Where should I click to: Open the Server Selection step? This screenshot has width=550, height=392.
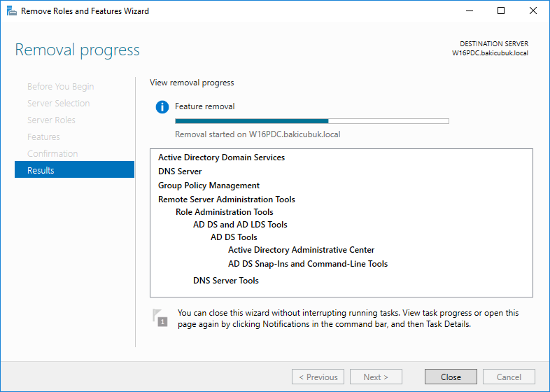click(59, 103)
